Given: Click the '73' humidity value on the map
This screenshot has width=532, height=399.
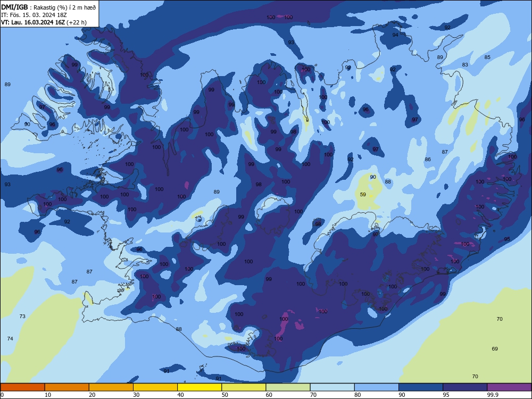Looking at the screenshot, I should pos(22,316).
